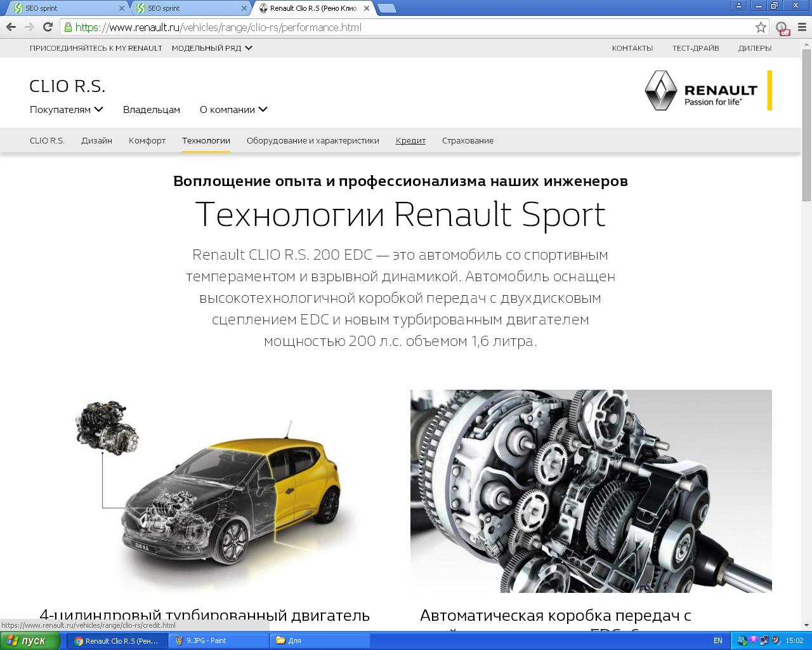The image size is (812, 650).
Task: Close the second SEO sprint tab
Action: pos(244,8)
